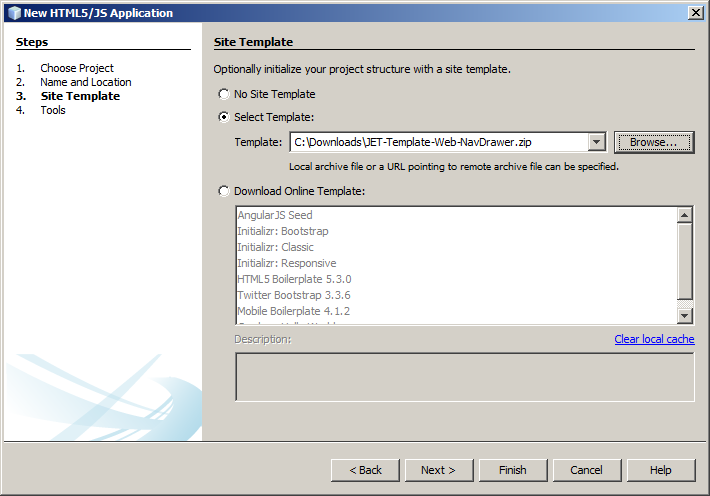Click the template list scroll down arrow
Viewport: 710px width, 496px height.
coord(685,315)
